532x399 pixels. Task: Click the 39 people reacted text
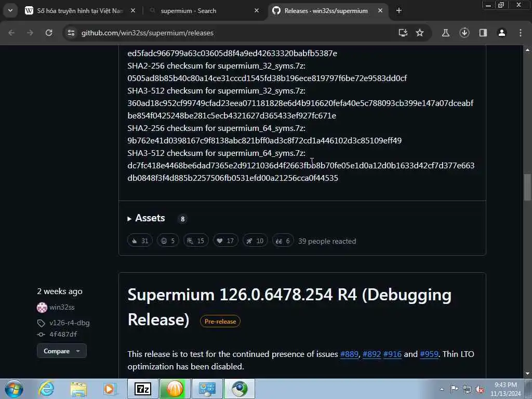click(327, 241)
